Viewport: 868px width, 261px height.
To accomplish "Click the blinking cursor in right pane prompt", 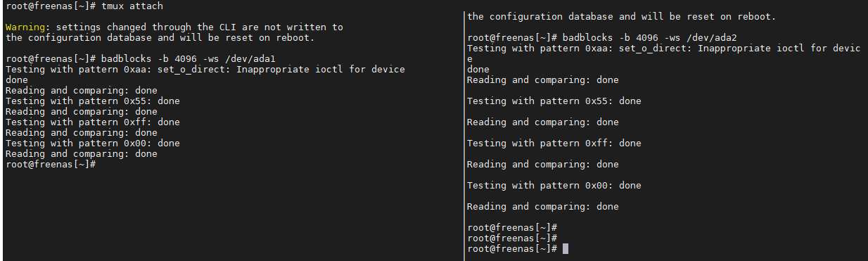I will [566, 249].
